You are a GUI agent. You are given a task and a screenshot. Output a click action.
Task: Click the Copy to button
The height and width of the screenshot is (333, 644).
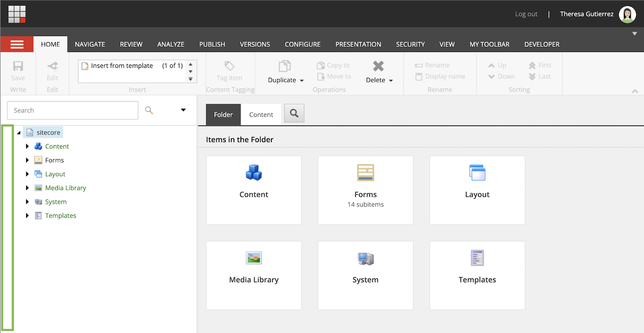(x=333, y=65)
